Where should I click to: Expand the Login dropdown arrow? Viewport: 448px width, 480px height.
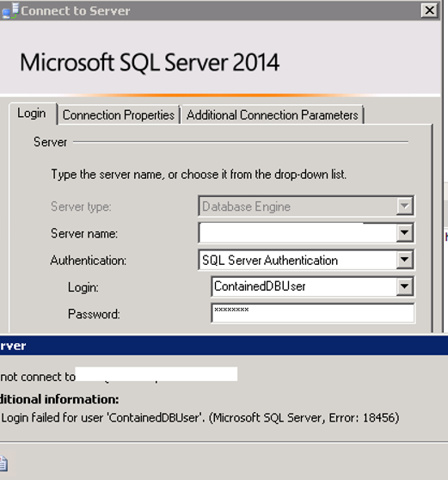click(404, 286)
